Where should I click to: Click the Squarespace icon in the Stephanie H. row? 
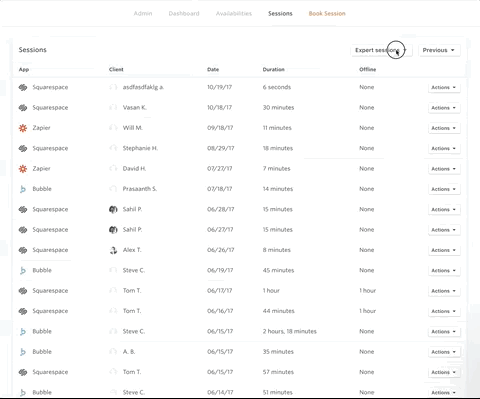coord(23,148)
